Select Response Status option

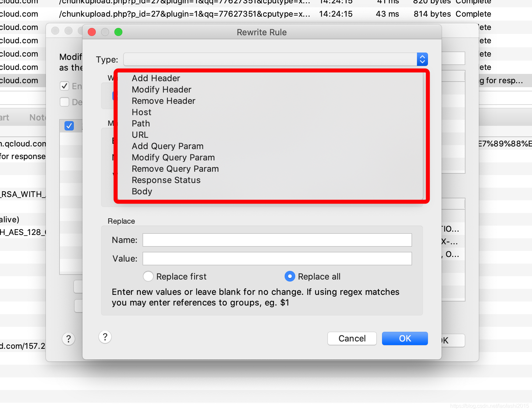click(166, 180)
